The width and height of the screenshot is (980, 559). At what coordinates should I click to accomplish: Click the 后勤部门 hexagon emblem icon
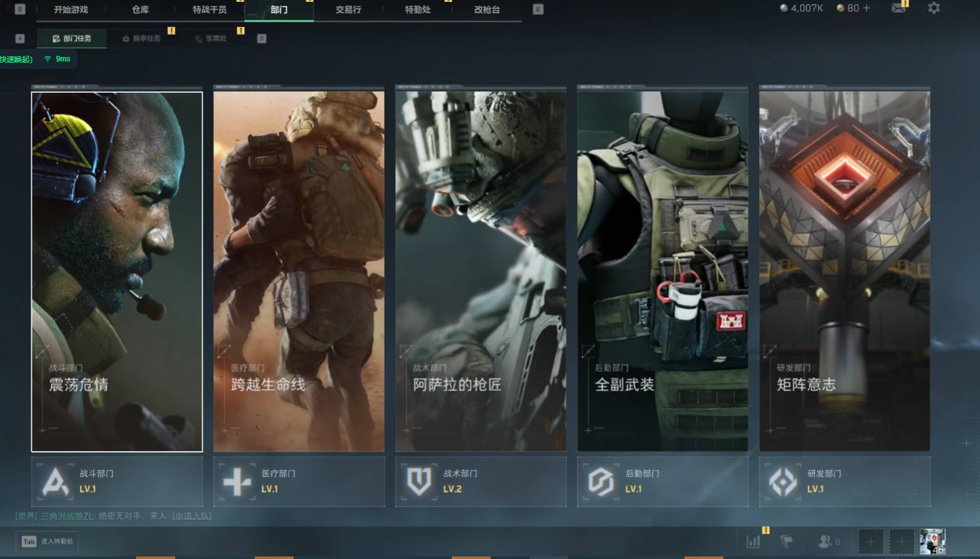601,482
